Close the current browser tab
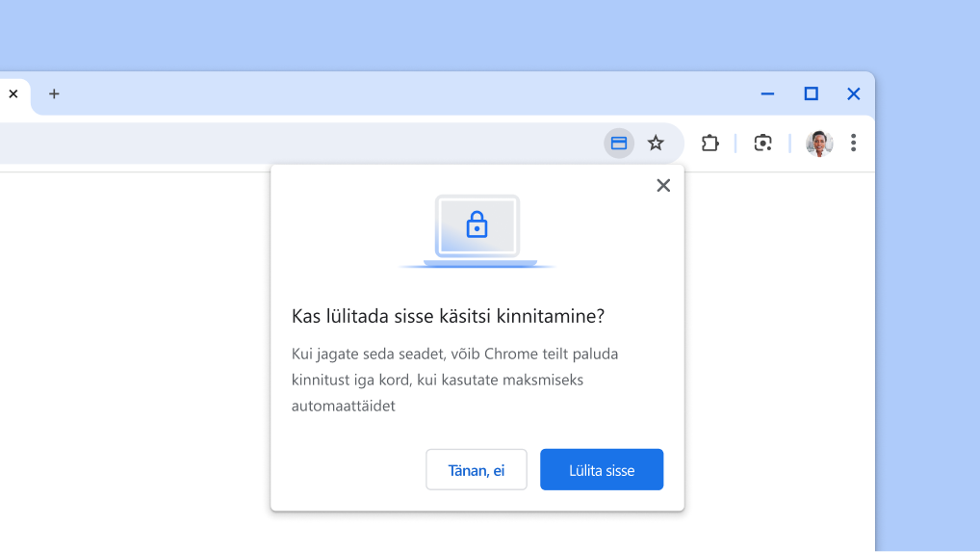 [13, 94]
